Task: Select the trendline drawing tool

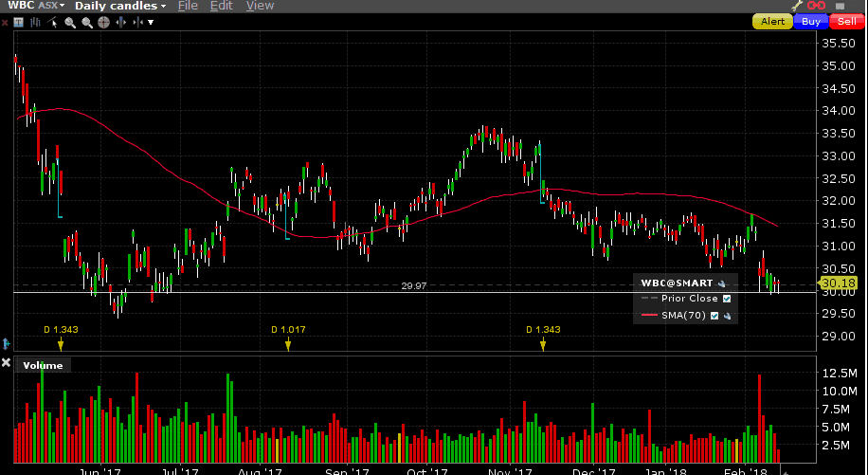Action: point(53,22)
